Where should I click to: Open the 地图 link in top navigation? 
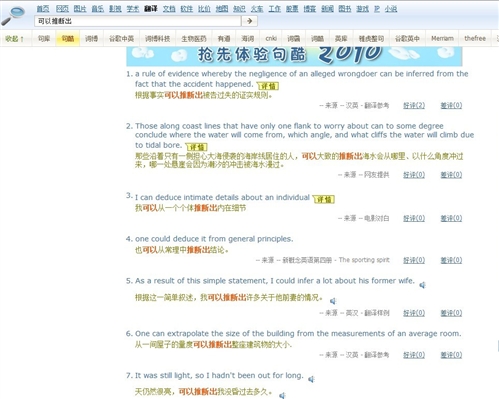click(x=222, y=9)
